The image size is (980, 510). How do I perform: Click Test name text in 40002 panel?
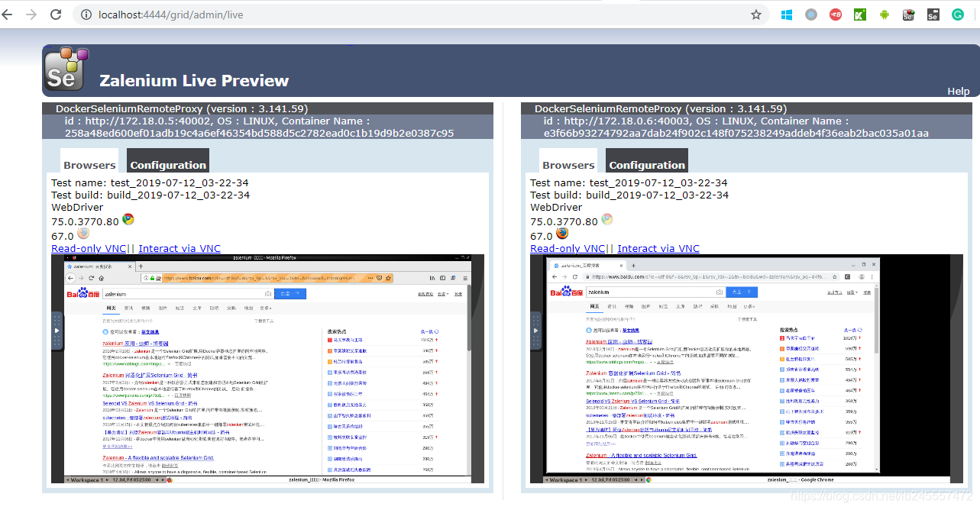click(150, 183)
